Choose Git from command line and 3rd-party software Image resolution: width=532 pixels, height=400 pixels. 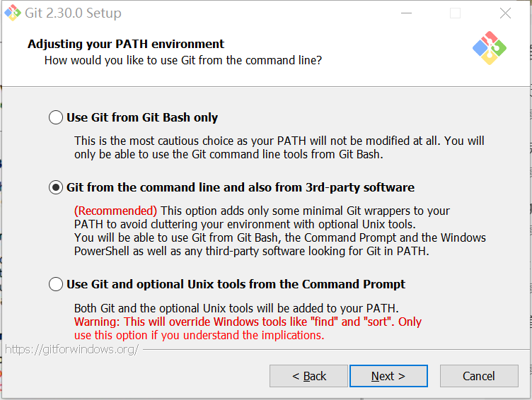(x=56, y=187)
